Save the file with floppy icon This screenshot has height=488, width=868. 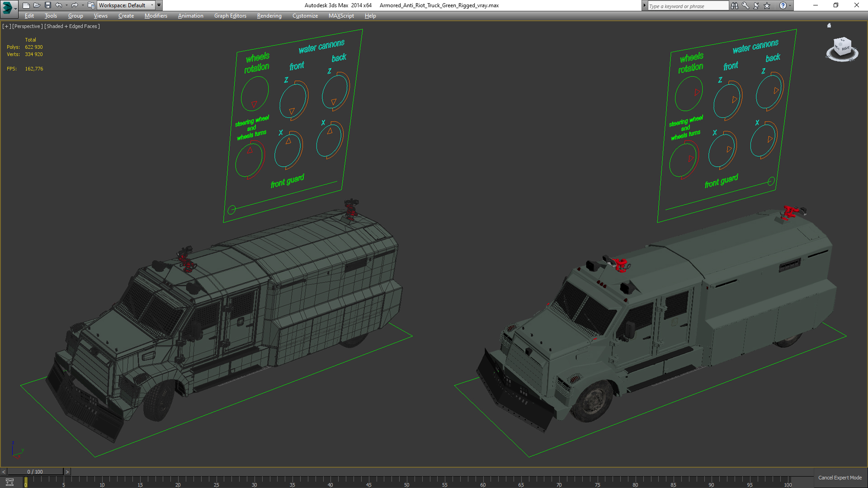47,5
